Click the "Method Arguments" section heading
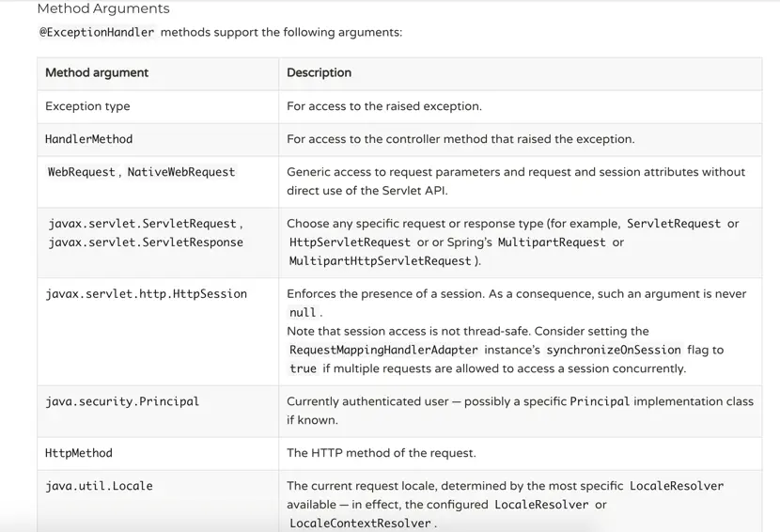This screenshot has width=780, height=532. tap(103, 8)
